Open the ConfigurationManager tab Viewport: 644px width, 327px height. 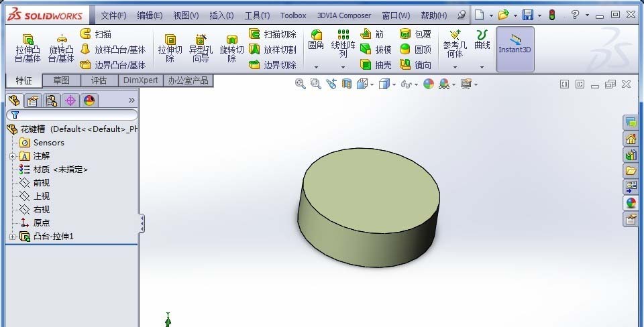tap(52, 100)
